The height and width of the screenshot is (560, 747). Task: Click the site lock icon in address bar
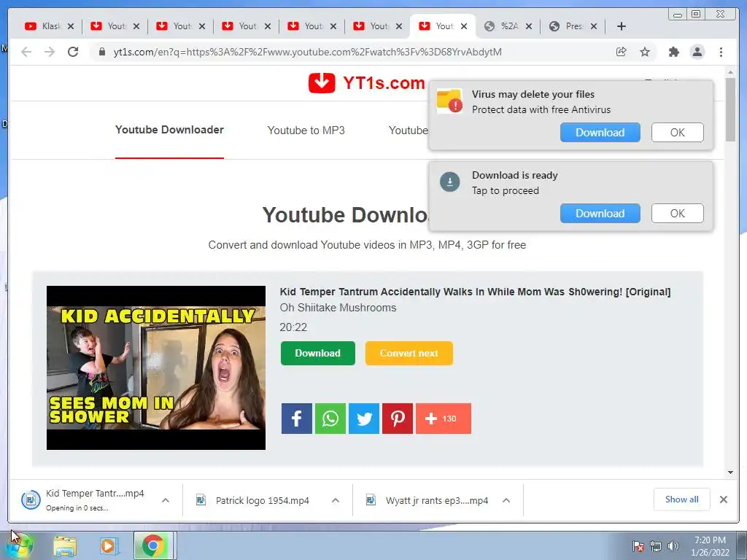pos(101,52)
